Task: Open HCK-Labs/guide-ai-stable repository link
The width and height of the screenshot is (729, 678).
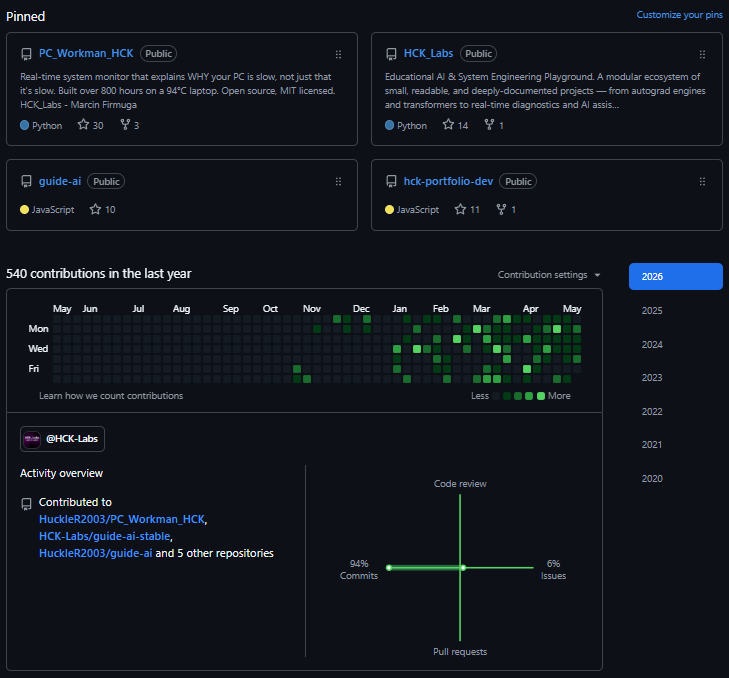Action: tap(105, 536)
